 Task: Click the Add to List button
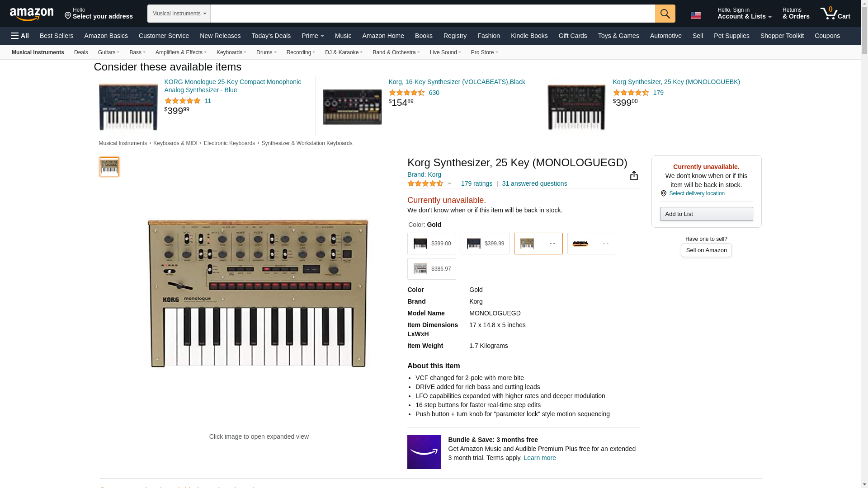point(706,214)
